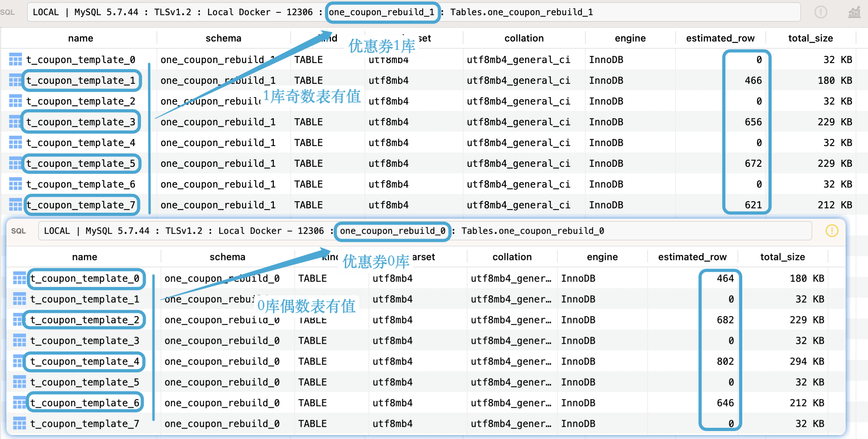Click the yellow warning icon in lower window

coord(832,231)
